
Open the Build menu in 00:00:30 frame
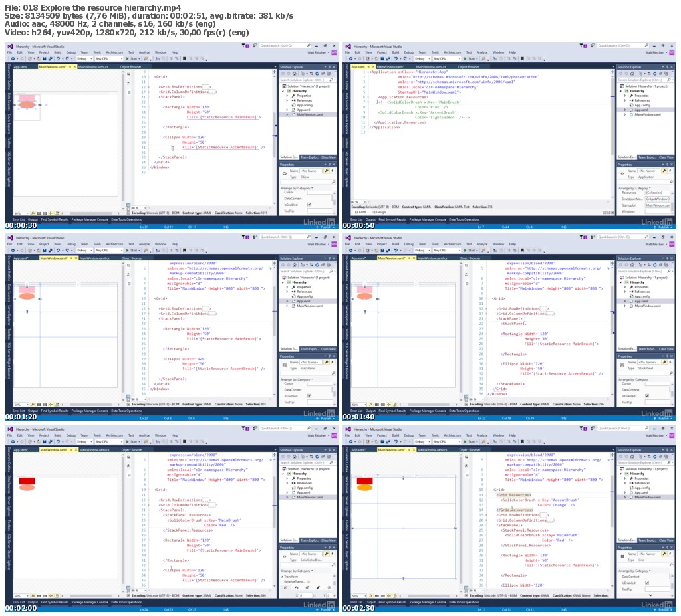pos(57,52)
